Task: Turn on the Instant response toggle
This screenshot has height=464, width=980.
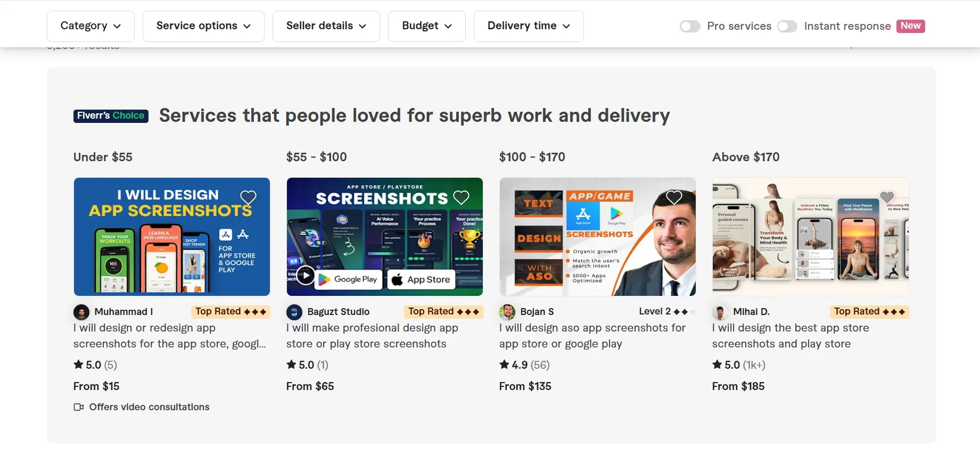Action: pos(787,26)
